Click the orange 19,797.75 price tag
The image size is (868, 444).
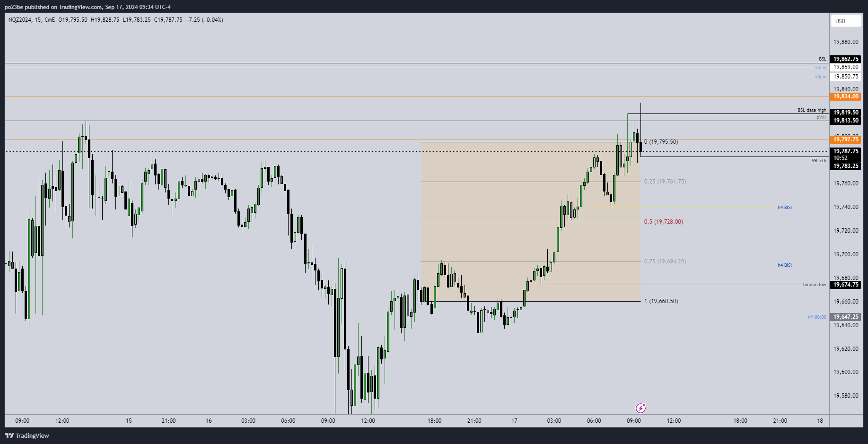click(x=845, y=139)
